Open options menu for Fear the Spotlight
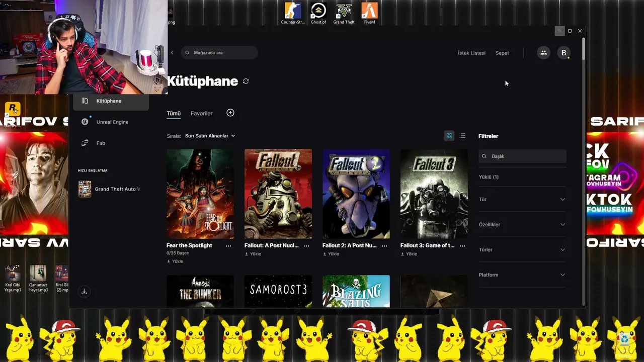Viewport: 644px width, 362px height. tap(228, 245)
